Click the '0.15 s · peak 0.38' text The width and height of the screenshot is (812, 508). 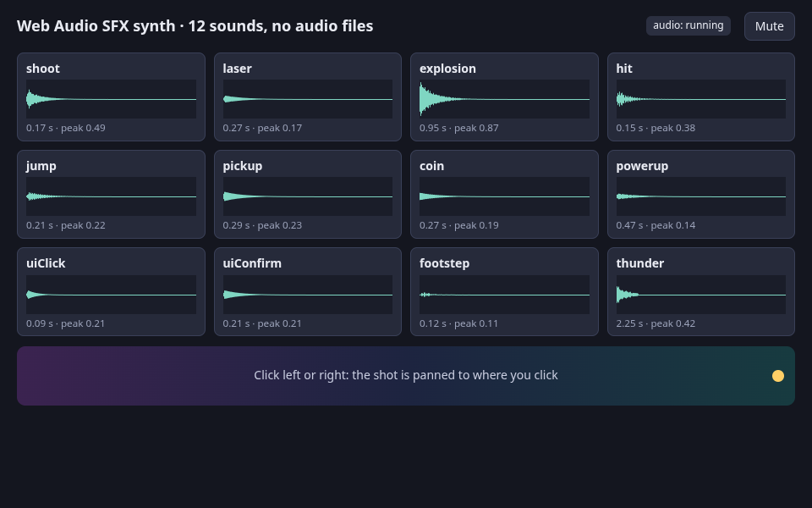[x=656, y=128]
